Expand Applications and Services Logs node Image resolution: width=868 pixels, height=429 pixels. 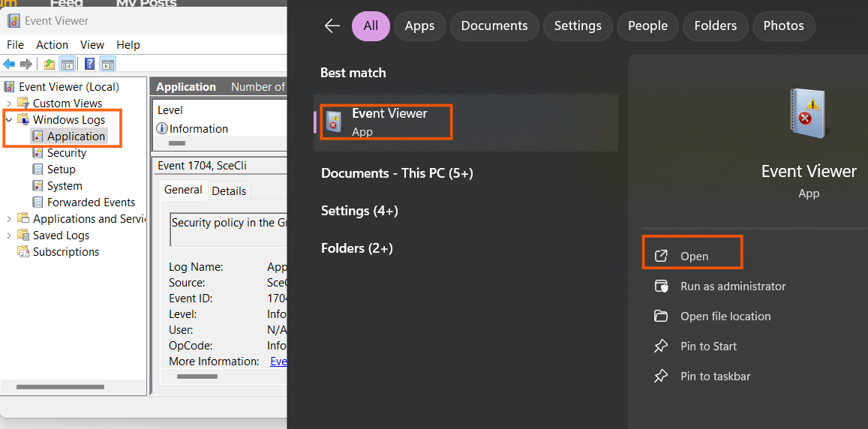click(9, 219)
